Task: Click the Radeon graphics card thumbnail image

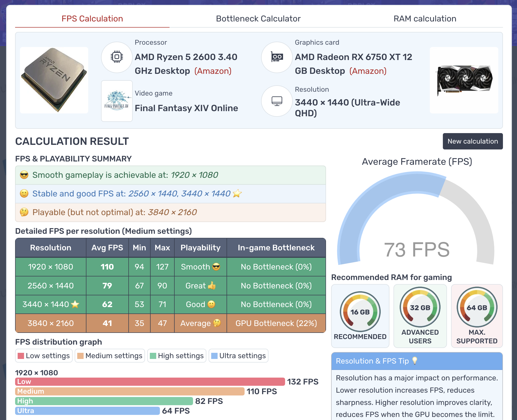Action: 464,80
